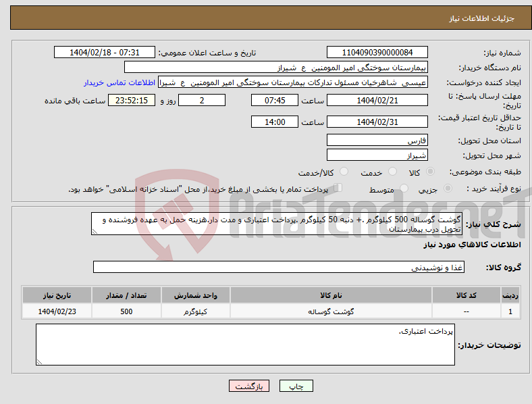532x404 pixels.
Task: Click the request creator name field
Action: (293, 82)
